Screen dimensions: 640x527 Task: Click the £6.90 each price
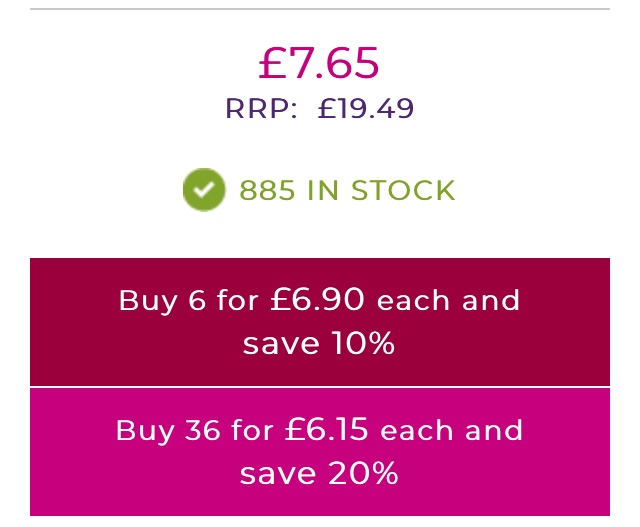coord(317,300)
